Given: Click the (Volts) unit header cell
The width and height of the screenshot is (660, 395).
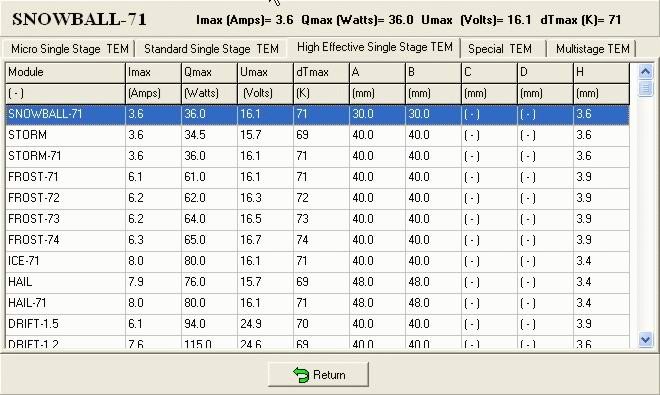Looking at the screenshot, I should pyautogui.click(x=265, y=93).
